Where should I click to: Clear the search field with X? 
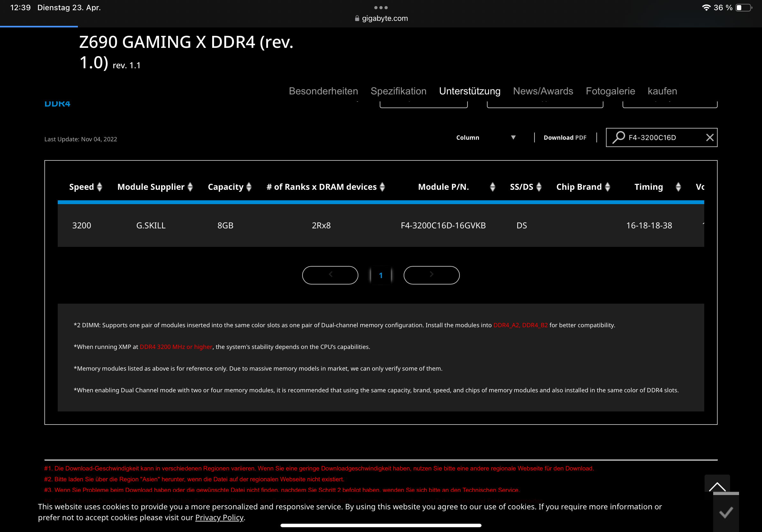click(x=710, y=137)
